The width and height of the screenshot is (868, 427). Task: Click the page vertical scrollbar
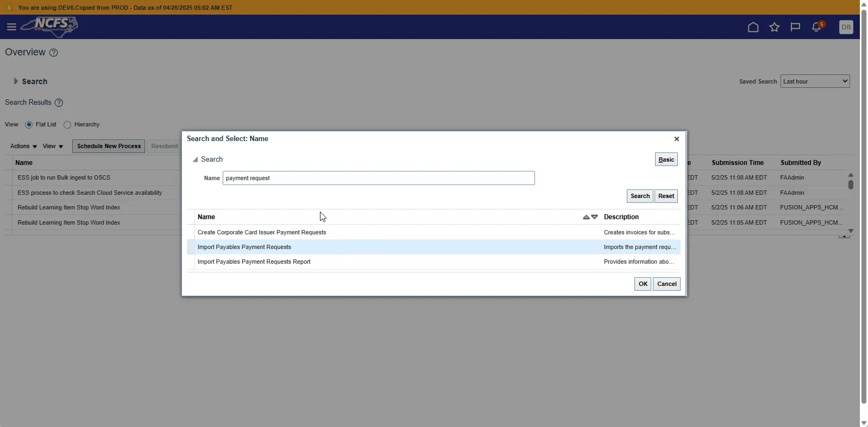tap(864, 206)
